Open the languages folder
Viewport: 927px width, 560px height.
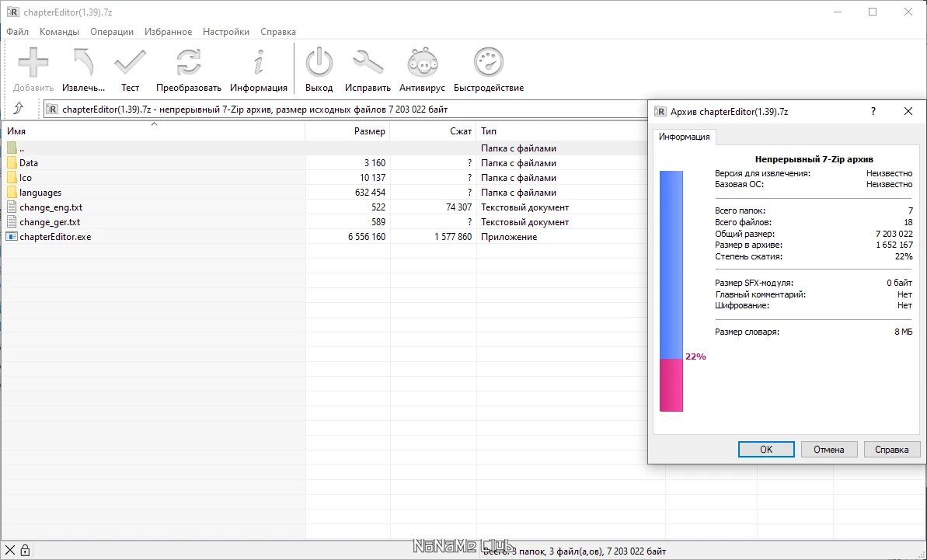40,193
